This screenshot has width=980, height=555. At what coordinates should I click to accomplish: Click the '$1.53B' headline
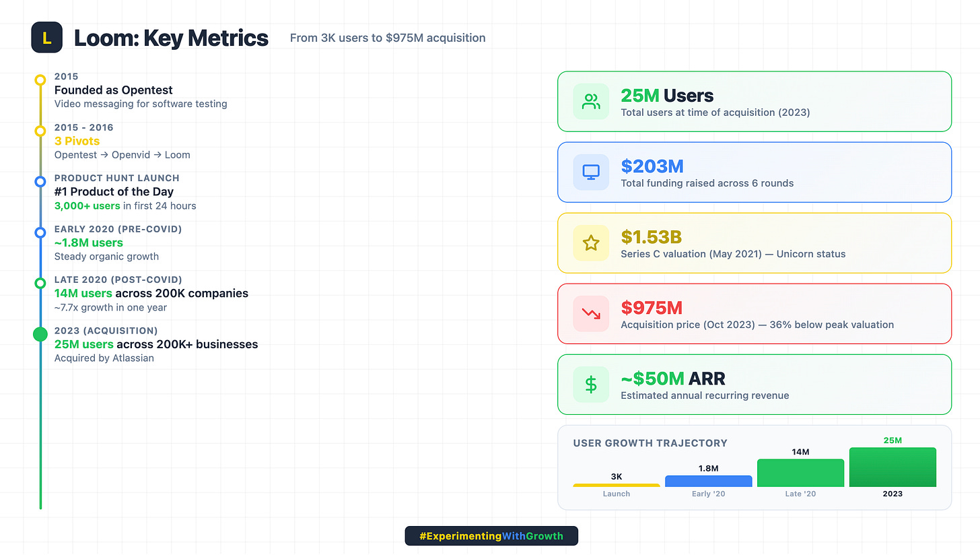tap(652, 237)
